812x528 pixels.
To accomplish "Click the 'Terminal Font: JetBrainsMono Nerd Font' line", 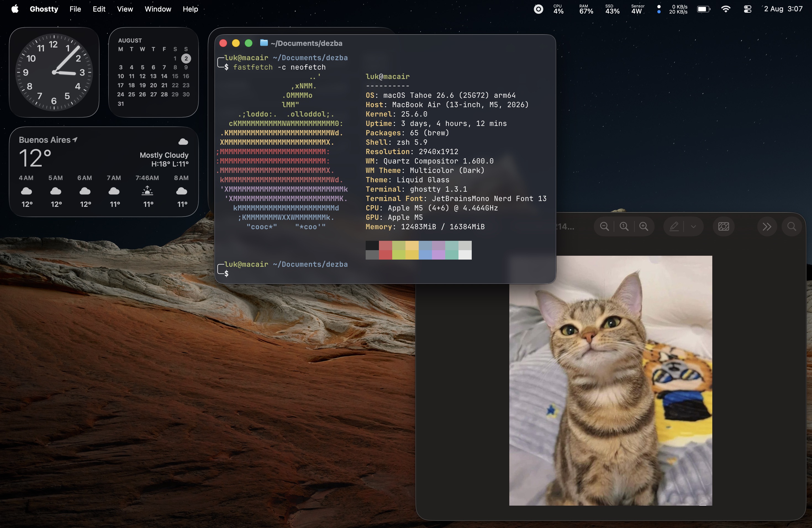I will tap(456, 199).
